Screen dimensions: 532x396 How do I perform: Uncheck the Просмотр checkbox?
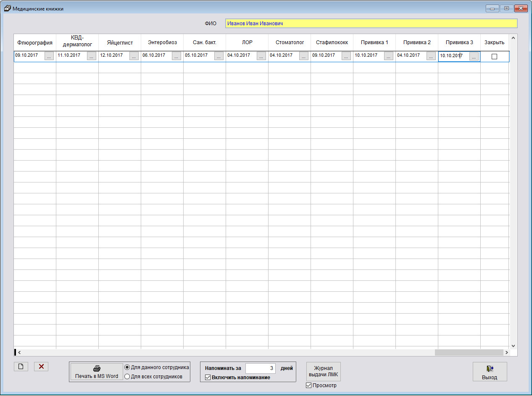309,385
